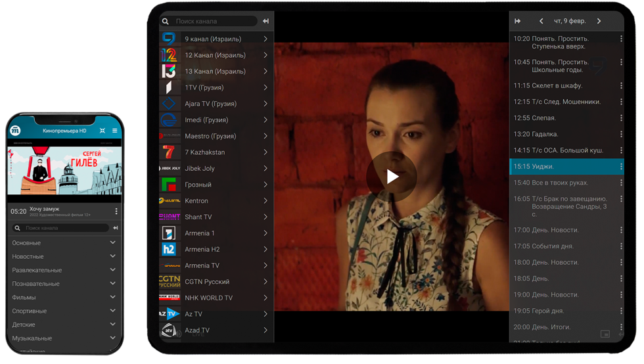Expand the Основные category on phone
Image resolution: width=644 pixels, height=364 pixels.
[x=112, y=243]
